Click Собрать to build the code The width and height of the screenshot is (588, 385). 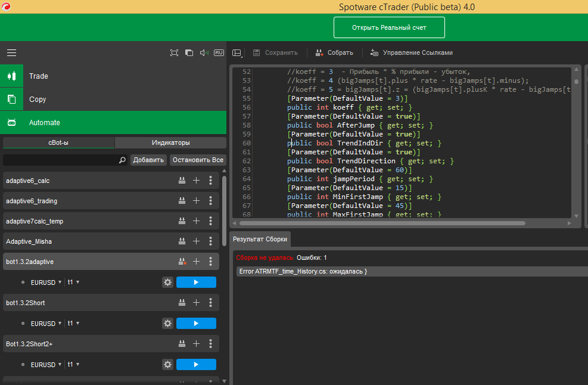click(334, 53)
